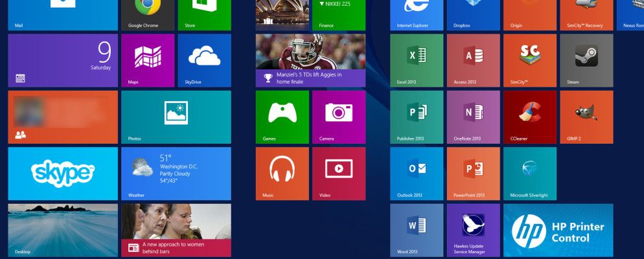The height and width of the screenshot is (259, 644).
Task: Open the Music tile
Action: pos(282,174)
